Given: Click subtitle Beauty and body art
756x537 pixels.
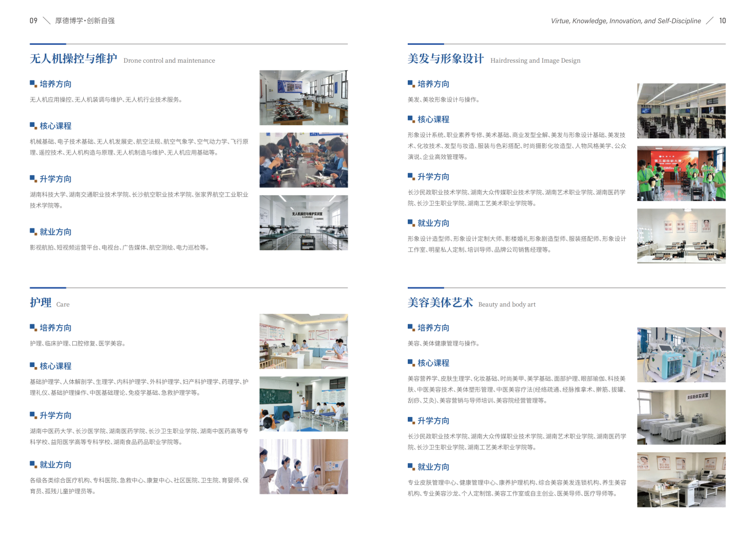Looking at the screenshot, I should coord(507,304).
